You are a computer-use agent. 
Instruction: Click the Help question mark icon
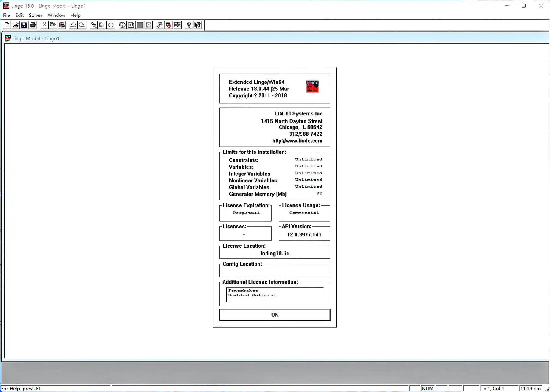coord(189,25)
